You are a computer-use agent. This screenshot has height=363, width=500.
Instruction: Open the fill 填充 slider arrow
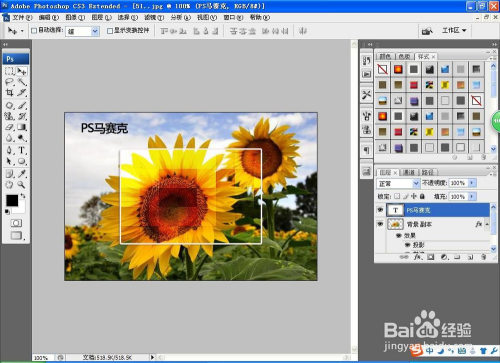click(472, 196)
